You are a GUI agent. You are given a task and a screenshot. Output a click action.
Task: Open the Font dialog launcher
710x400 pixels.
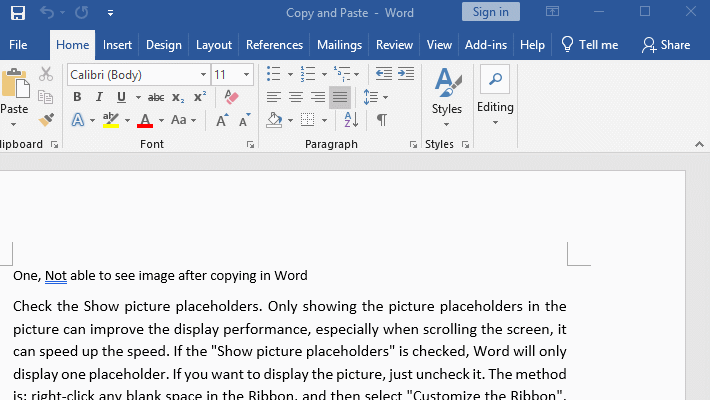[x=250, y=145]
